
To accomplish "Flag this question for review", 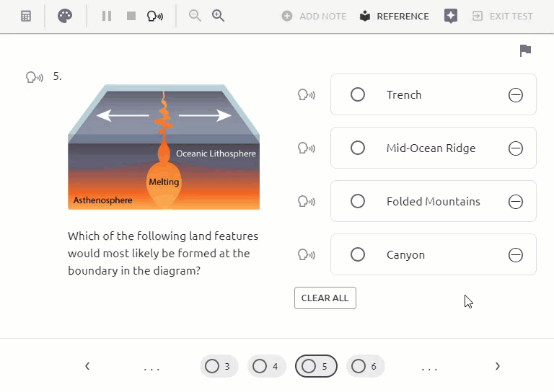I will pos(525,50).
